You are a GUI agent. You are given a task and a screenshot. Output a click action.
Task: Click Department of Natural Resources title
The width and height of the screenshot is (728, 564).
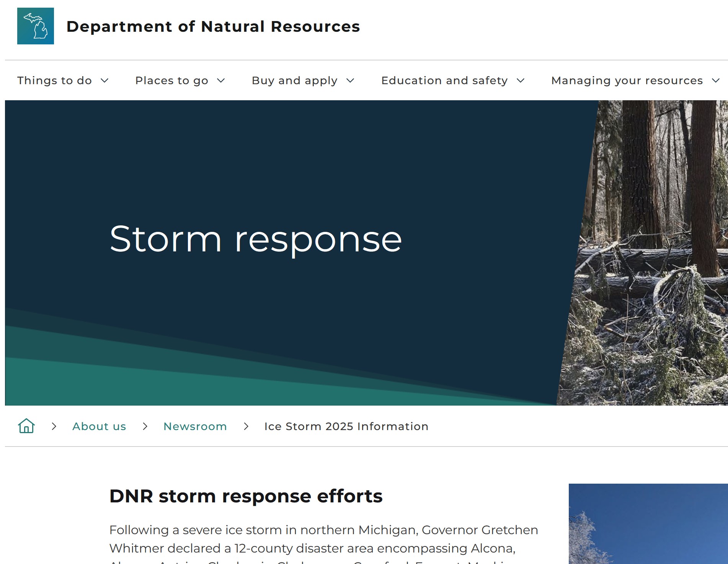pyautogui.click(x=213, y=26)
